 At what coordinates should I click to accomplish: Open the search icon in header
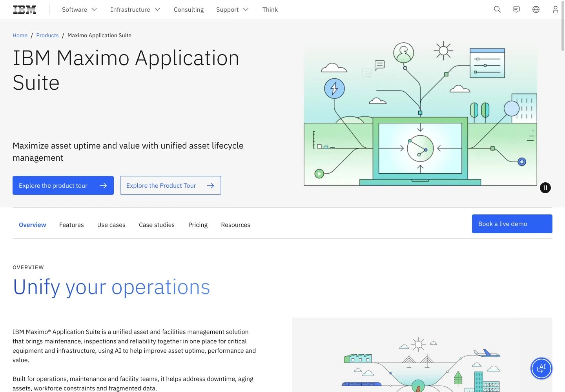pos(497,9)
